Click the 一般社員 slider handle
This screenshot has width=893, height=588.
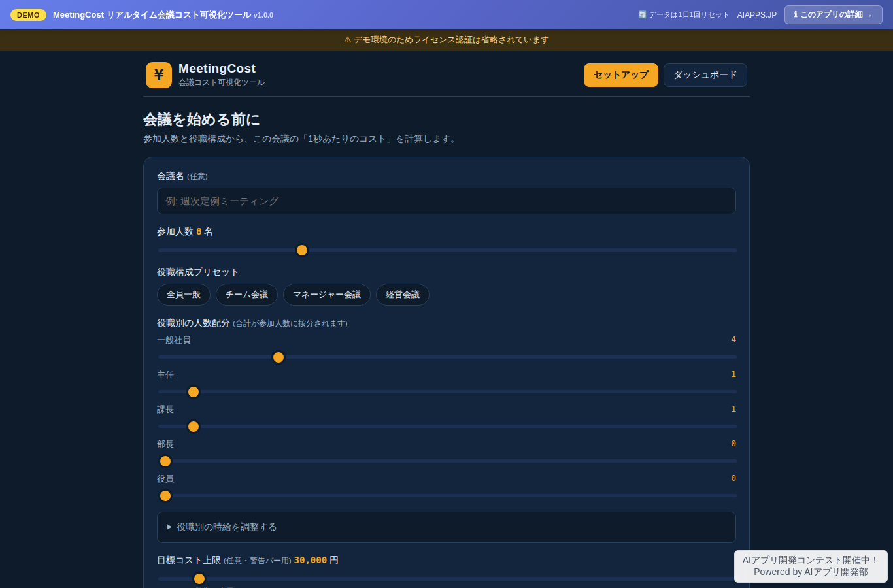click(x=278, y=357)
